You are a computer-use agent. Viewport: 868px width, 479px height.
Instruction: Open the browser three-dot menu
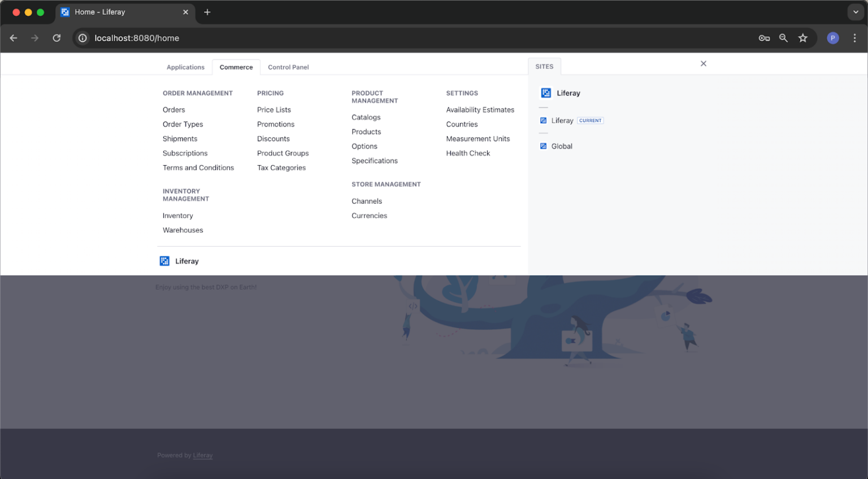click(855, 38)
